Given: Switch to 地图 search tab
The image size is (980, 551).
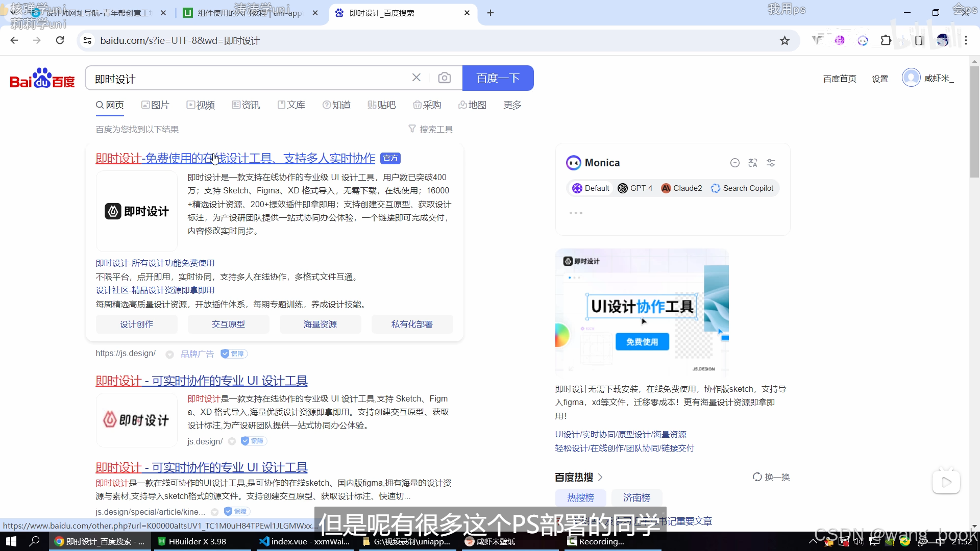Looking at the screenshot, I should click(473, 105).
